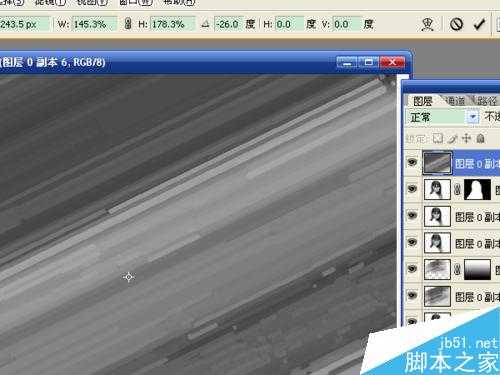The image size is (500, 375).
Task: Toggle link icon beside the gradient mask
Action: [x=458, y=269]
